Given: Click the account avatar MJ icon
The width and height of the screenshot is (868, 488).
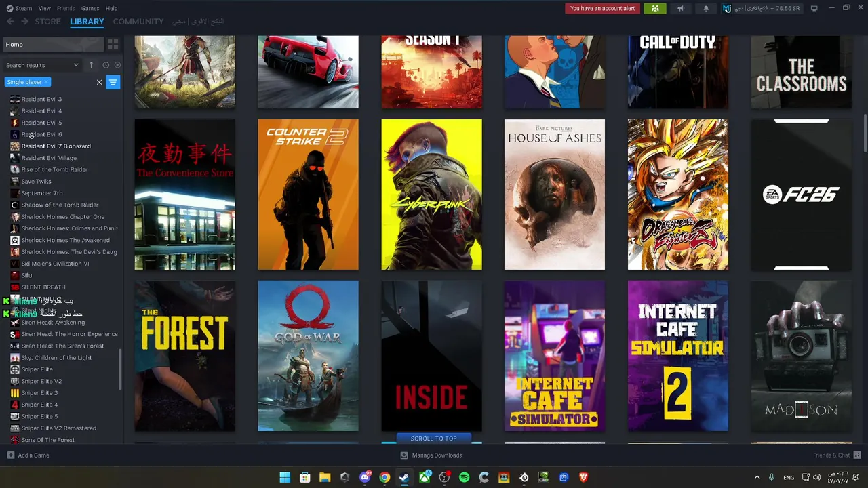Looking at the screenshot, I should tap(727, 8).
